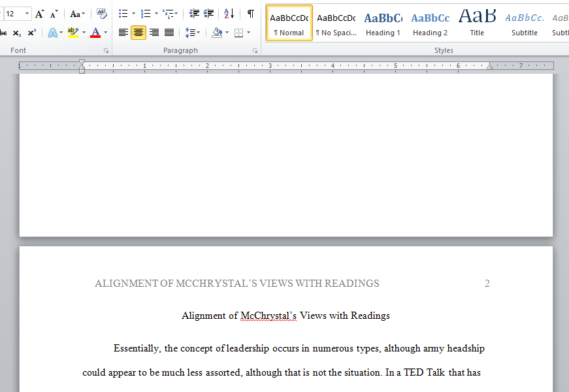Apply the No Spacing style
Viewport: 569px width, 392px height.
point(336,24)
